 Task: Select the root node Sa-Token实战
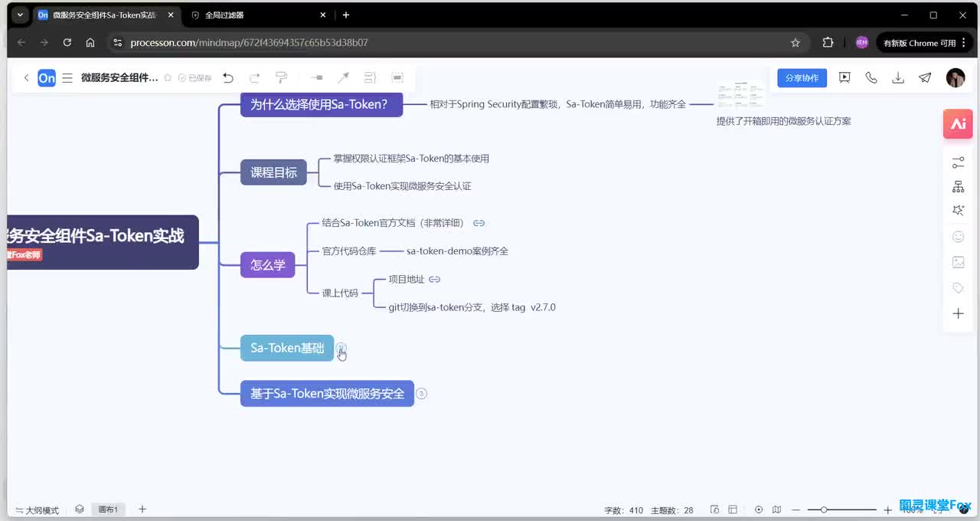pos(103,241)
